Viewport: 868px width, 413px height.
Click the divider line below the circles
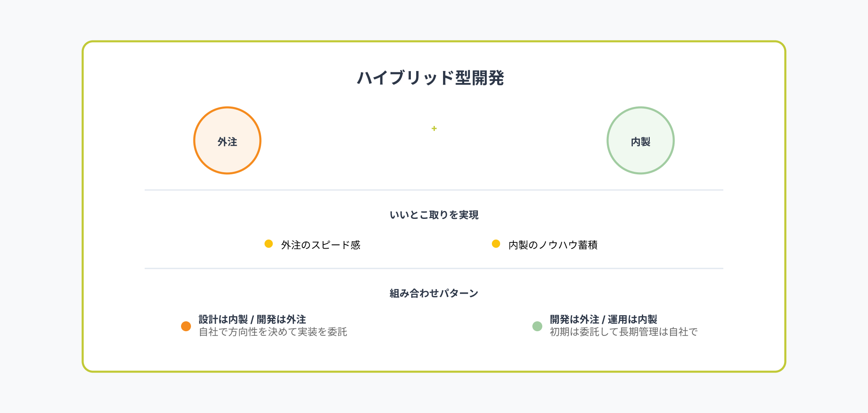(434, 190)
